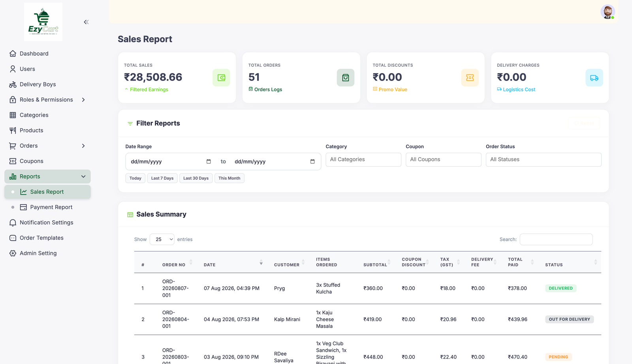Focus the table Search input field
632x364 pixels.
556,239
